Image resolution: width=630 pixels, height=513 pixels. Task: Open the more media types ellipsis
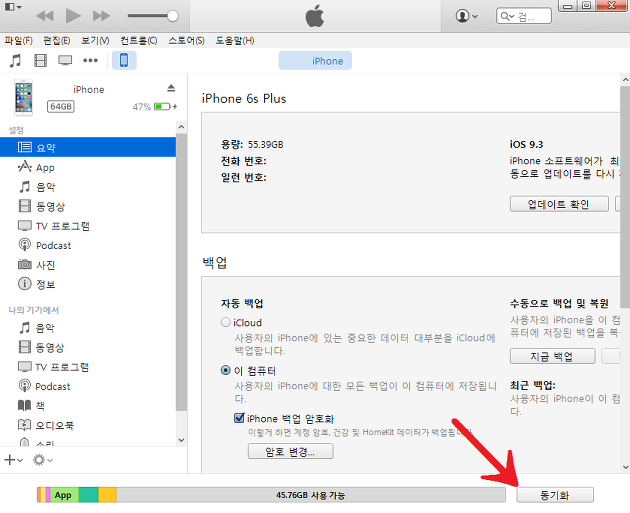(90, 61)
